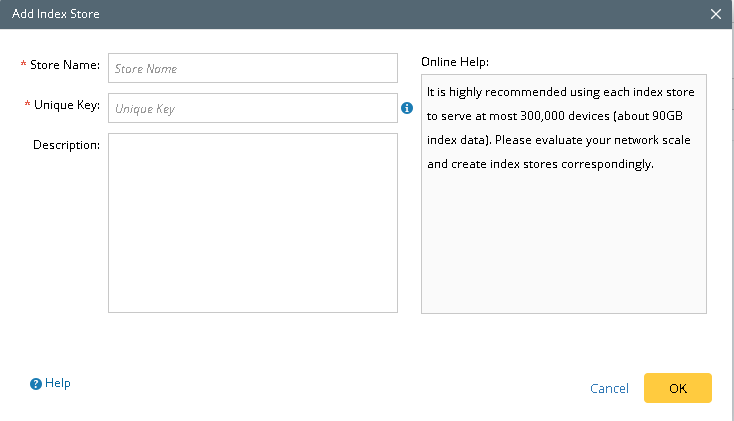Click the "Store Name:" label
The width and height of the screenshot is (734, 421).
click(x=65, y=66)
